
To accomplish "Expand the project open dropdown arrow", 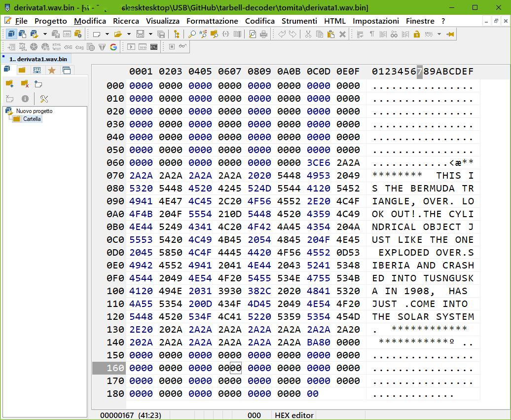I will click(45, 34).
